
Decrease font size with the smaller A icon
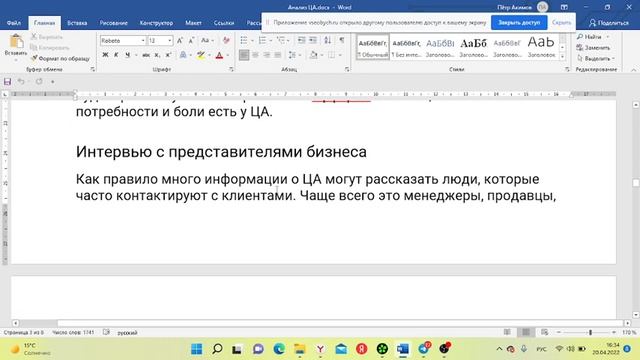pos(191,40)
